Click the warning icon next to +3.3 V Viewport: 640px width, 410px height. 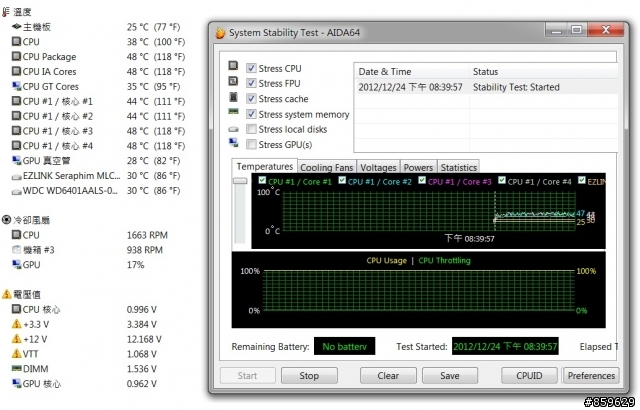point(16,324)
